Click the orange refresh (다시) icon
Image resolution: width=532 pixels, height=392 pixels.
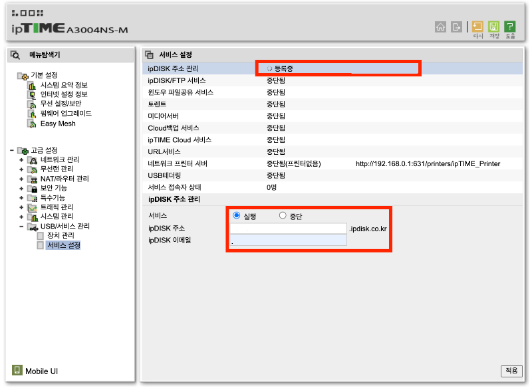point(477,27)
